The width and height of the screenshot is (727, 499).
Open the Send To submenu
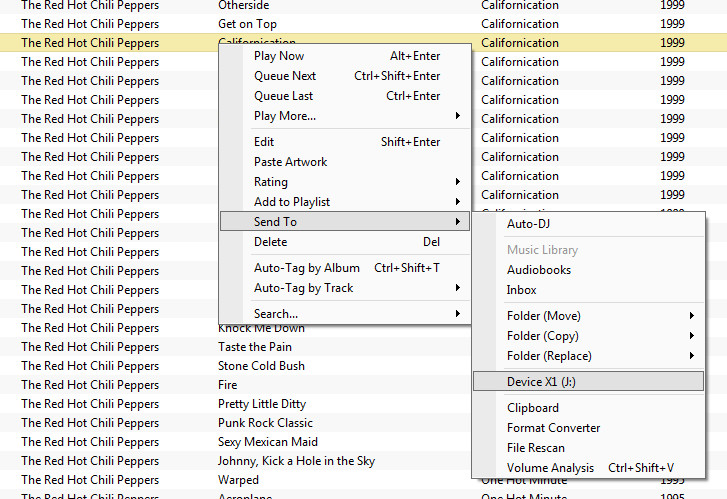[x=345, y=222]
